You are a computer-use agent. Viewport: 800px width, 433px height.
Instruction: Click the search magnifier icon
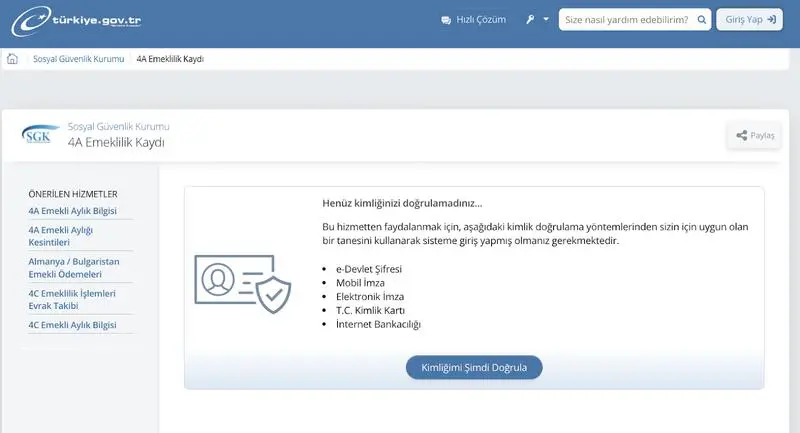(702, 20)
